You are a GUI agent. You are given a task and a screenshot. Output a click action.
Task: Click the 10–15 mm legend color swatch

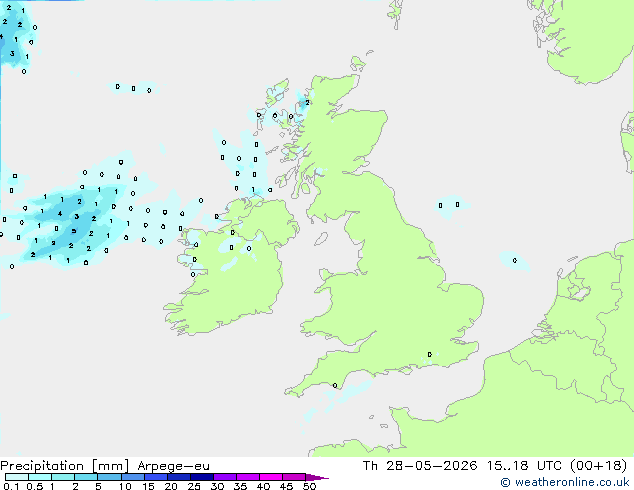[132, 477]
